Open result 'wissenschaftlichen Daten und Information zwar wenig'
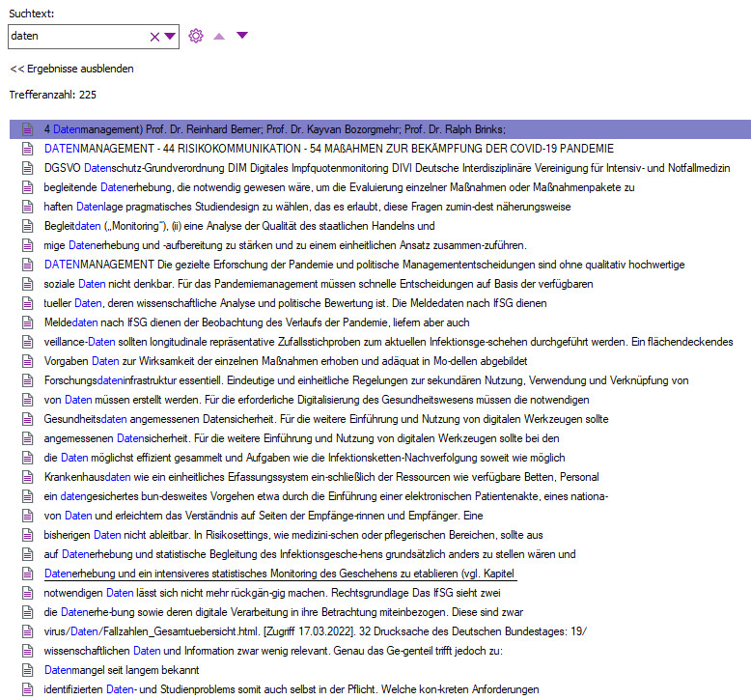 click(x=273, y=651)
